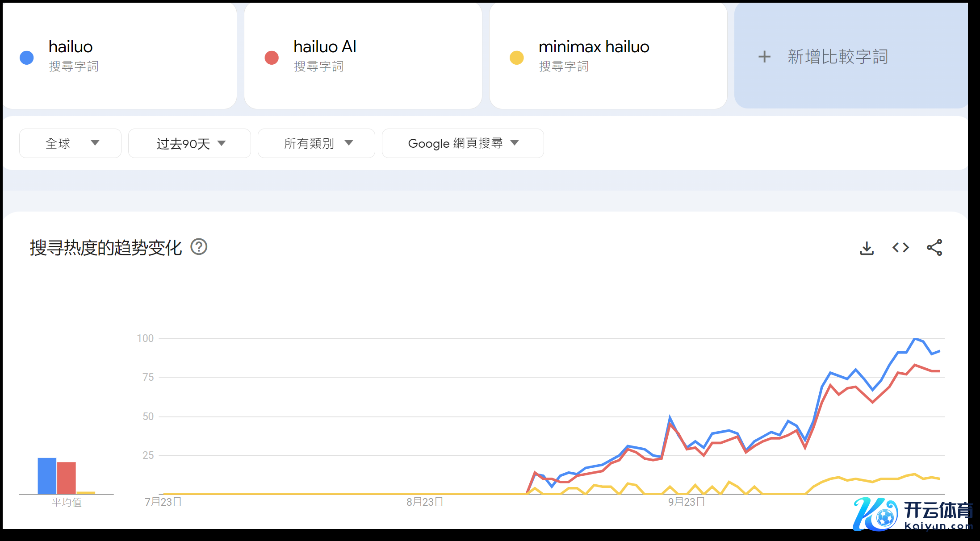The image size is (980, 541).
Task: Click the 平均值 label
Action: (67, 502)
